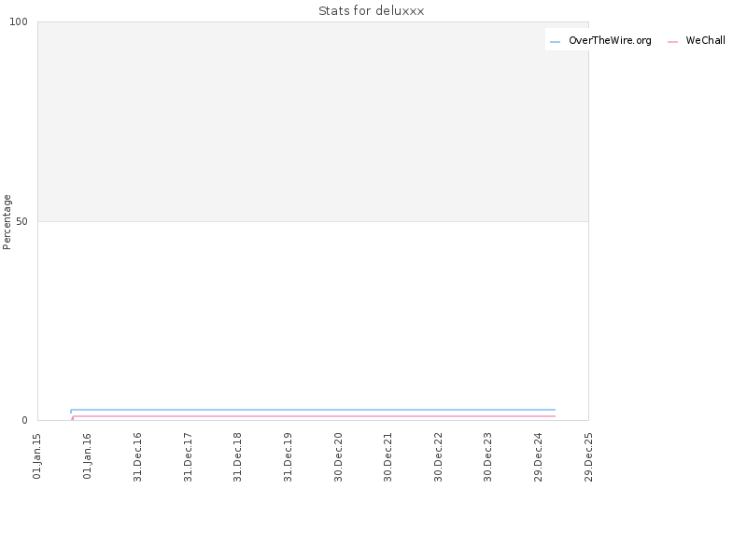
Task: Click the 31.Dec.18 date label
Action: pyautogui.click(x=238, y=456)
